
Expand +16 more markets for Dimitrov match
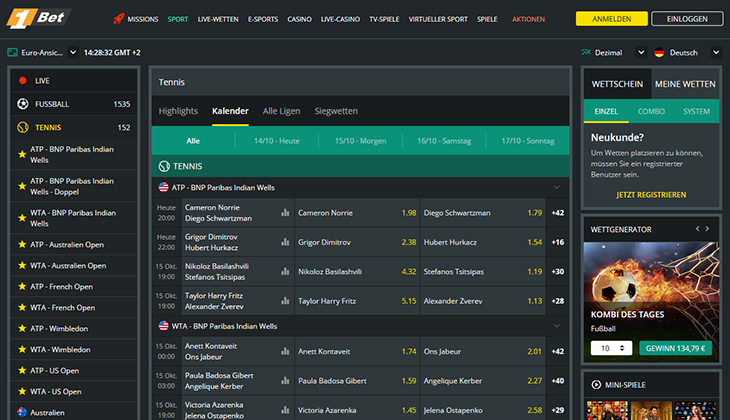point(558,242)
